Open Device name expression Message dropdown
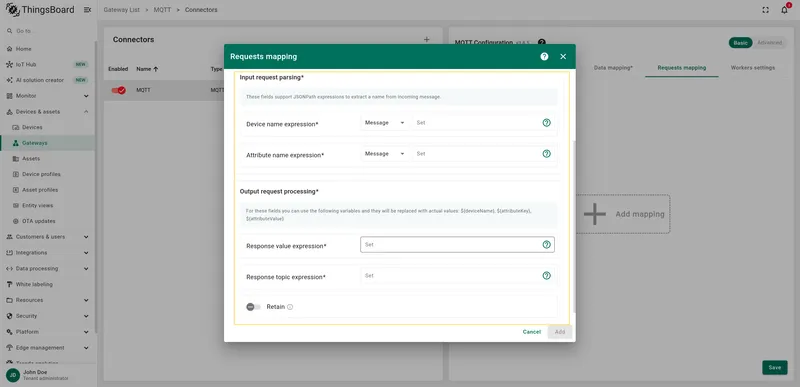The width and height of the screenshot is (800, 387). tap(385, 123)
